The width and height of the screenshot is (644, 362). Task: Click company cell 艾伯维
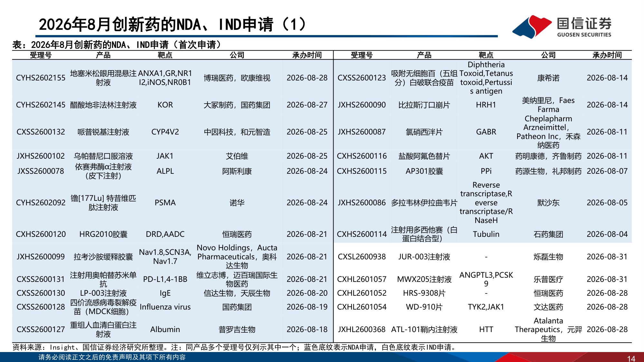point(237,156)
